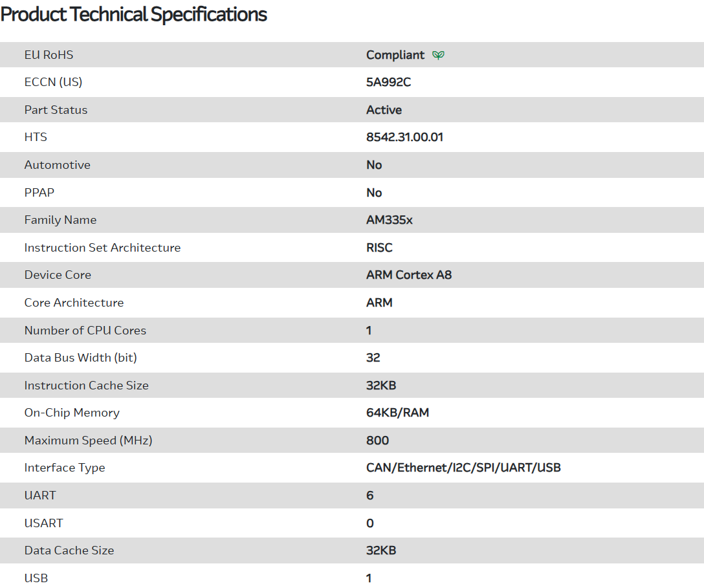Click the ARM Cortex A8 value
The width and height of the screenshot is (704, 588).
point(409,275)
